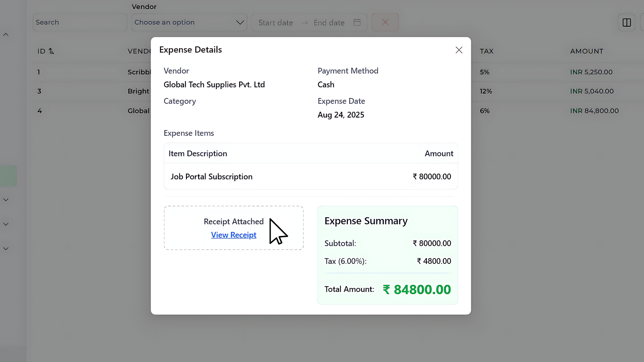Click the AMOUNT column header
This screenshot has height=362, width=644.
587,51
